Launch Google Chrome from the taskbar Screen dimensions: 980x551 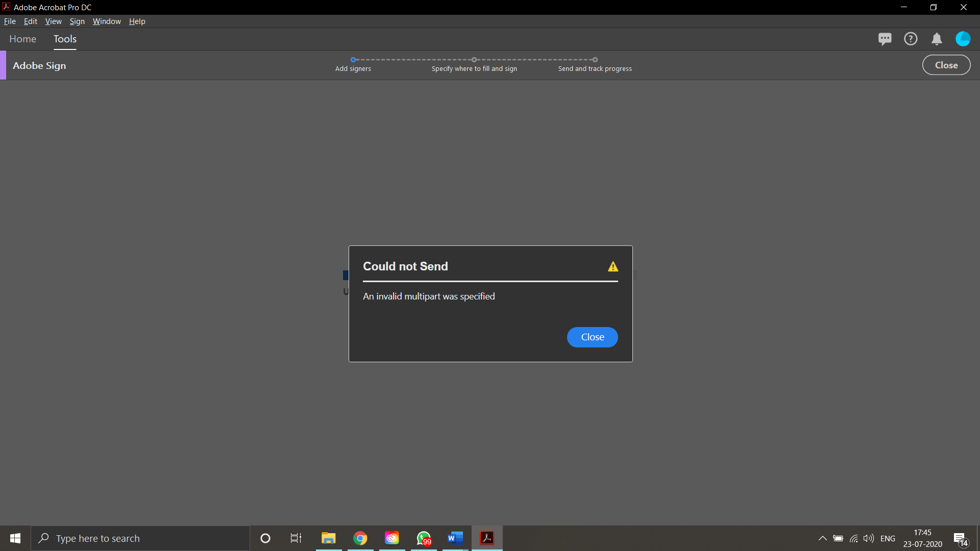(x=360, y=538)
